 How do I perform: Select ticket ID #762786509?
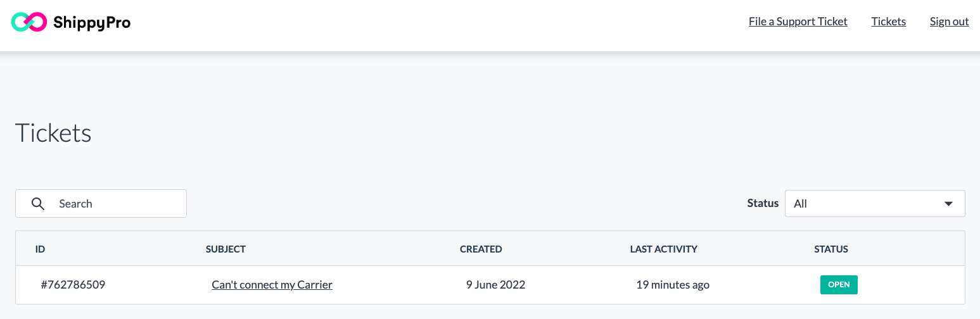point(73,285)
